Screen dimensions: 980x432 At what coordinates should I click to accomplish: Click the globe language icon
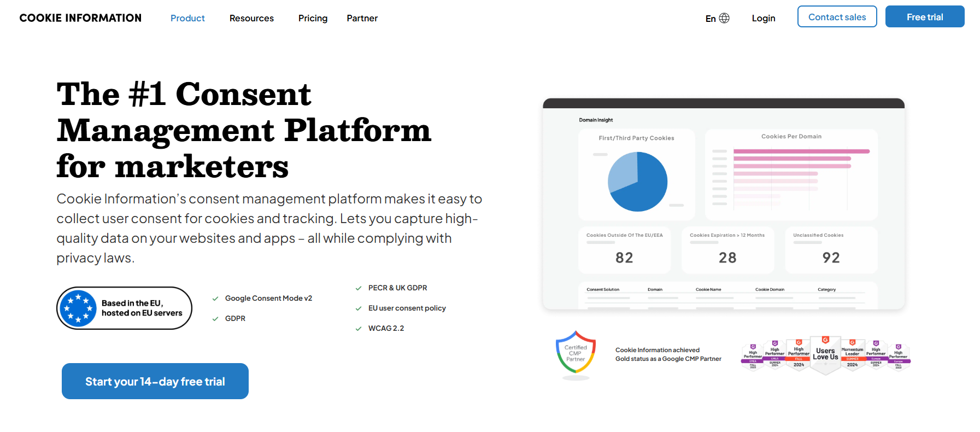click(724, 18)
